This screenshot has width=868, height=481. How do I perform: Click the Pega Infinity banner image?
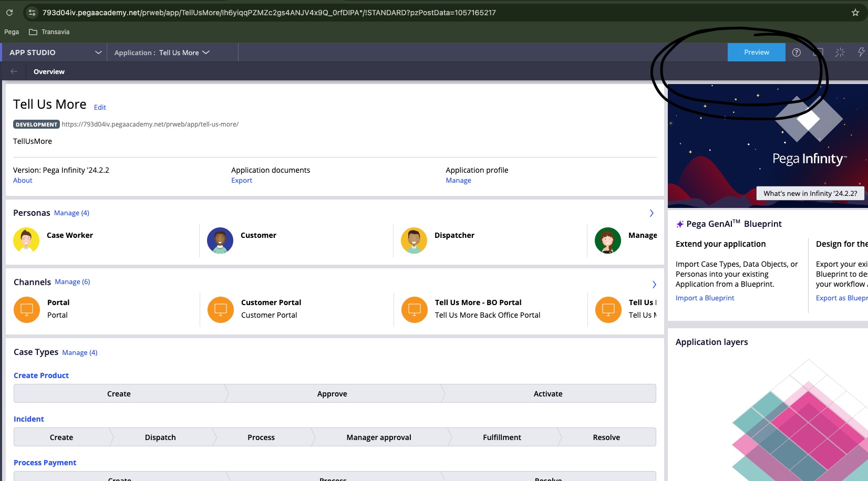pos(768,147)
